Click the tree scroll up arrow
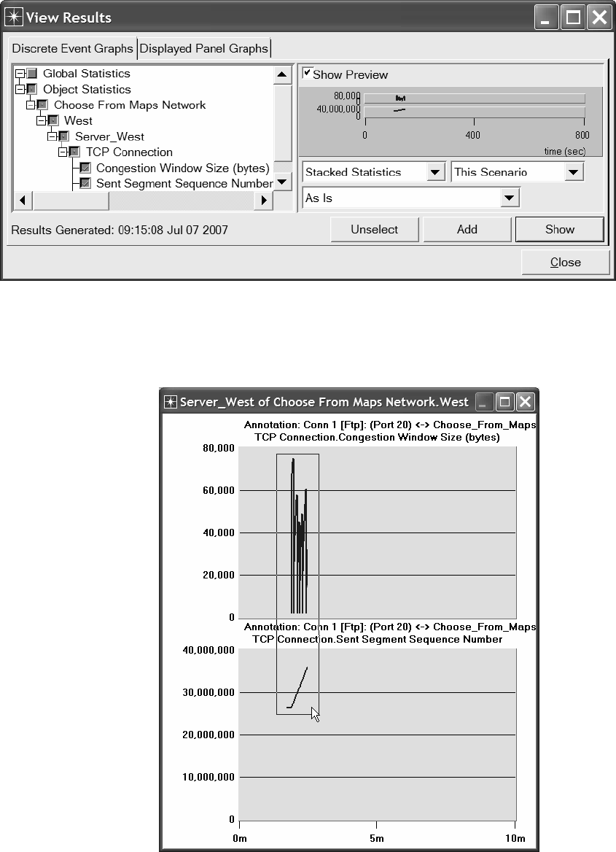 282,74
